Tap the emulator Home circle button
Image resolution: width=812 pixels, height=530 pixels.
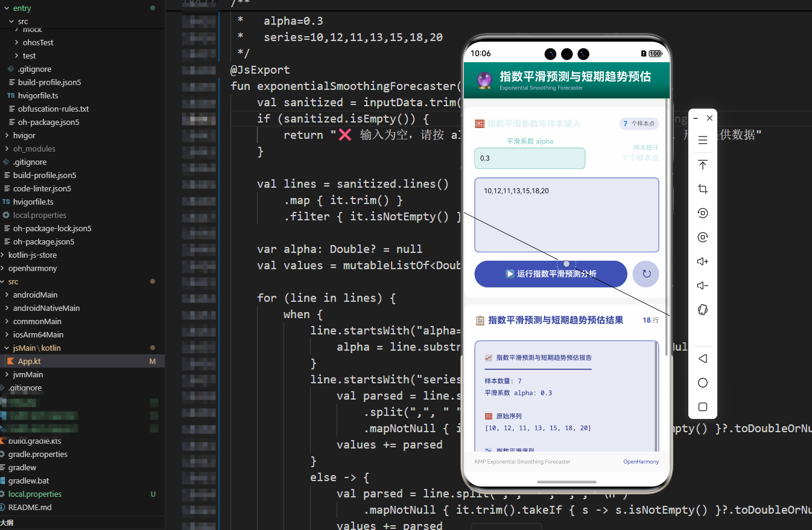pyautogui.click(x=702, y=383)
